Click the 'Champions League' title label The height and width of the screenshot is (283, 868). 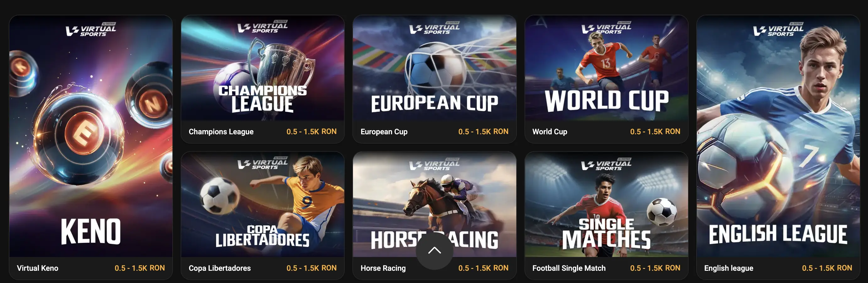(x=221, y=131)
